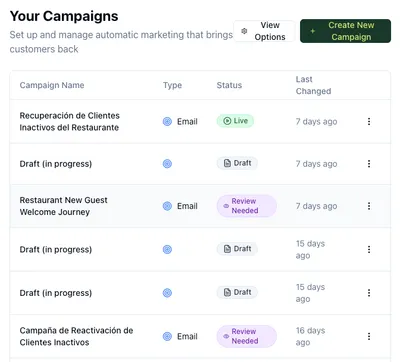Click Create New Campaign
The width and height of the screenshot is (400, 362).
tap(345, 31)
